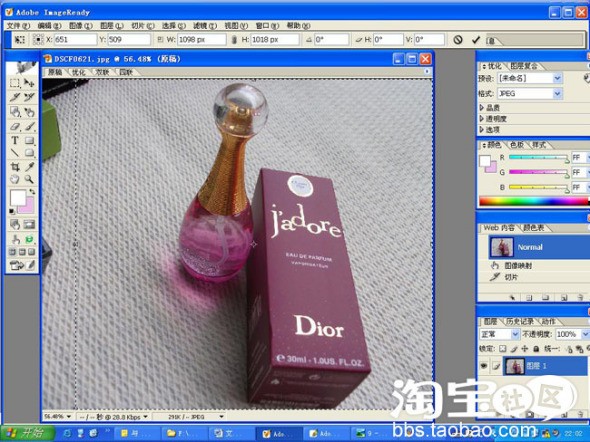Click the W width input field
590x442 pixels.
(x=202, y=39)
